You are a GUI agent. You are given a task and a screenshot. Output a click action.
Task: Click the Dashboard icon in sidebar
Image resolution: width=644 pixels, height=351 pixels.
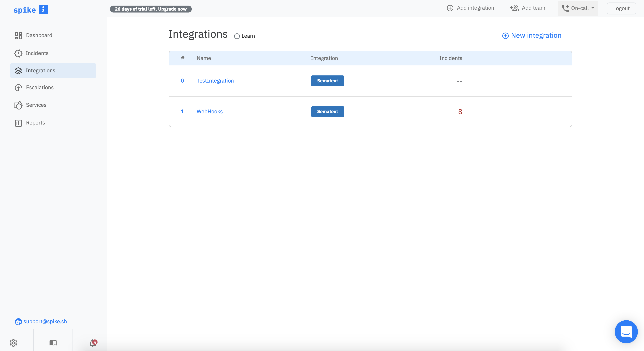coord(18,35)
